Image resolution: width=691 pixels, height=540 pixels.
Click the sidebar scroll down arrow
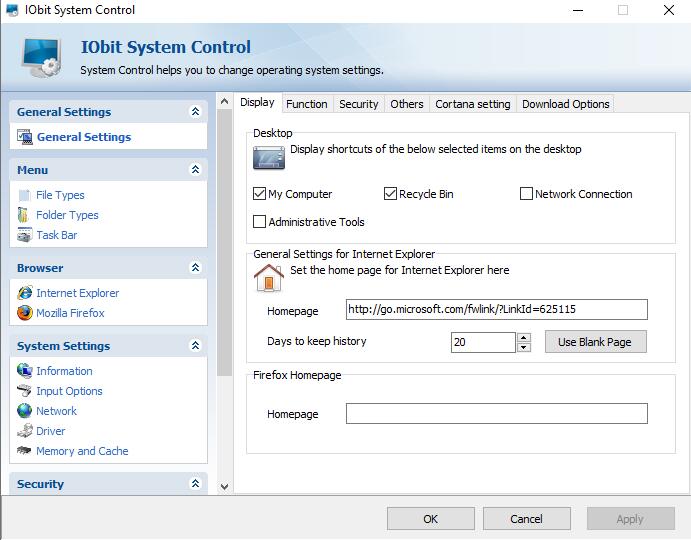pyautogui.click(x=224, y=487)
